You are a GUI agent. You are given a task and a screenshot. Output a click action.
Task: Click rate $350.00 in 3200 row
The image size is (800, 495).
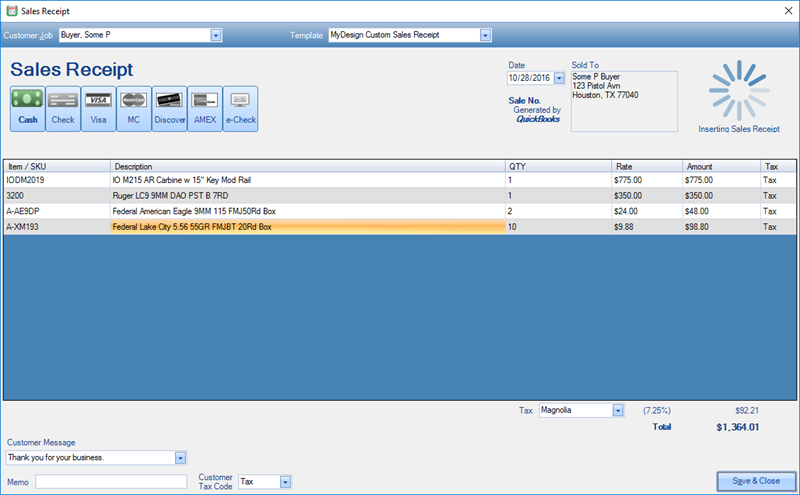pos(647,195)
